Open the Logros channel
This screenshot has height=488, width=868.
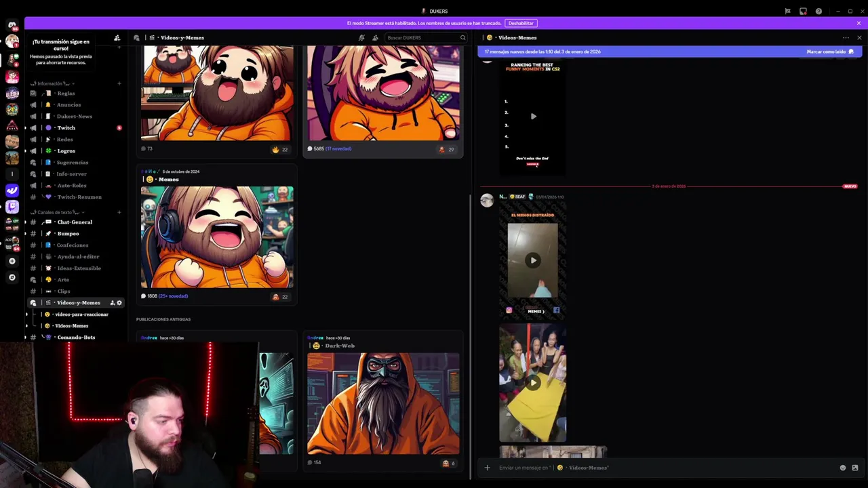(76, 151)
